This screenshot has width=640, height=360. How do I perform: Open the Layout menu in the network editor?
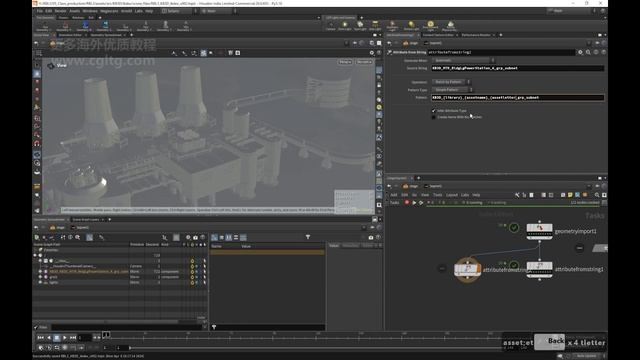pos(451,195)
